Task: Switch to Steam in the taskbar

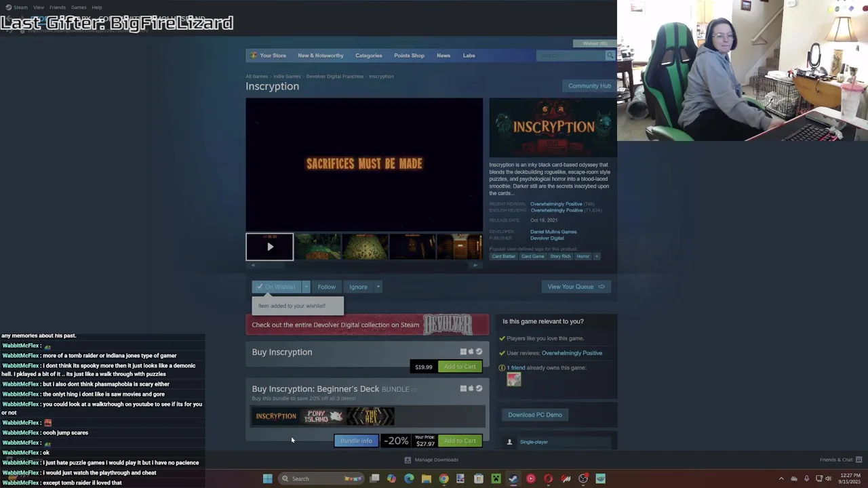Action: [x=513, y=479]
